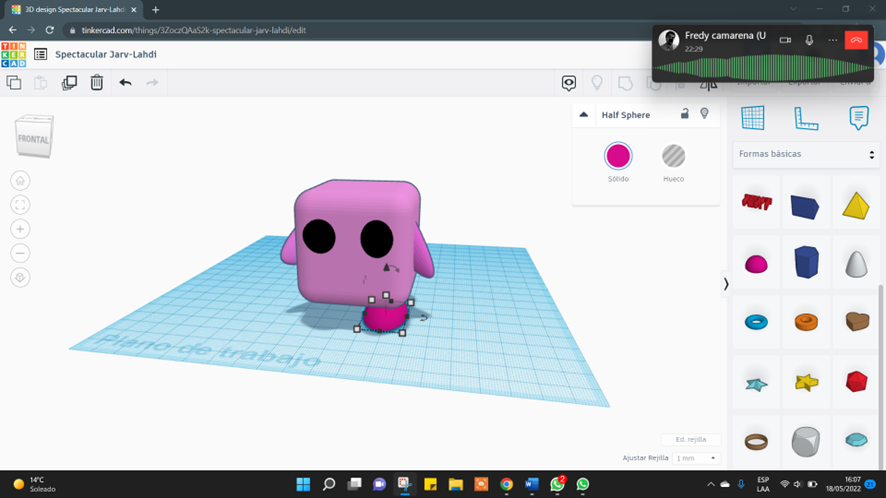Pick the gray rounded Dice shape
Screen dimensions: 886x498
pos(806,441)
